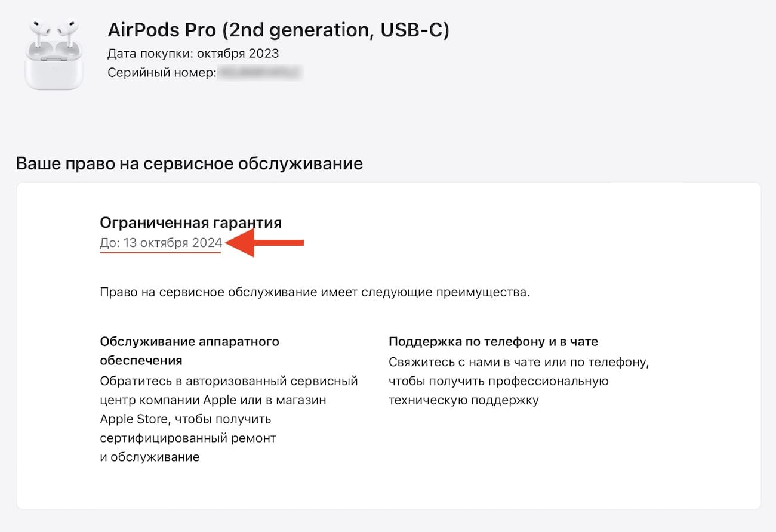The height and width of the screenshot is (532, 776).
Task: Click the final line и обслуживание
Action: [x=150, y=457]
